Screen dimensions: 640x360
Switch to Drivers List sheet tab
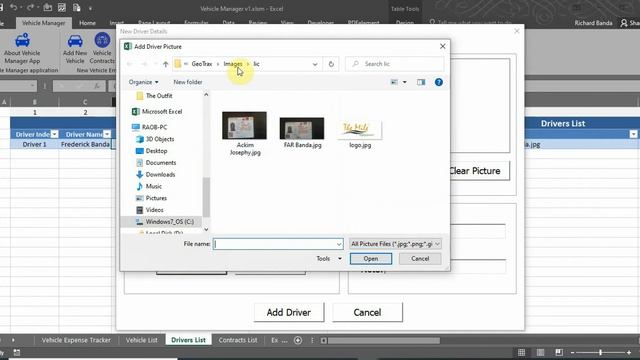click(x=188, y=340)
